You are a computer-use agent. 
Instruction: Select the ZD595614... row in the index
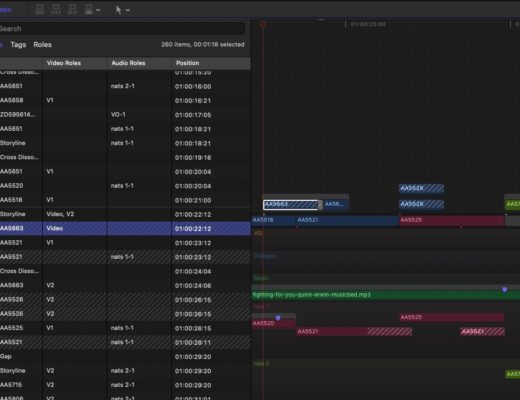(125, 115)
